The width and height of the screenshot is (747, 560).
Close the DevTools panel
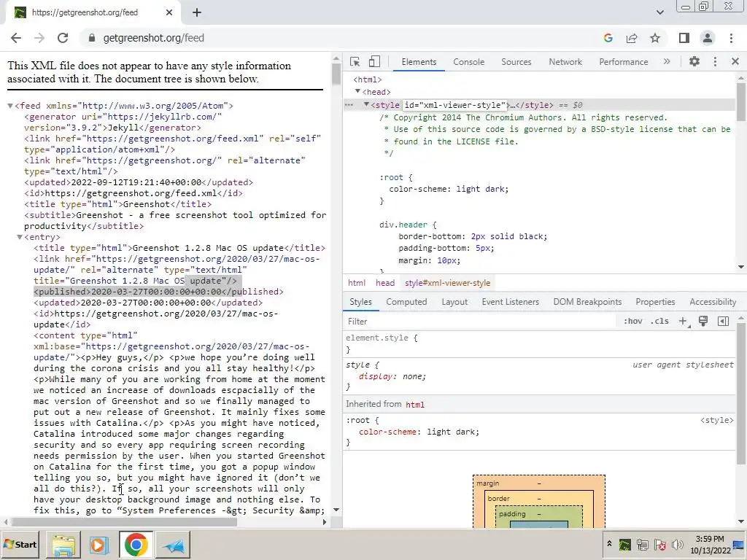735,61
